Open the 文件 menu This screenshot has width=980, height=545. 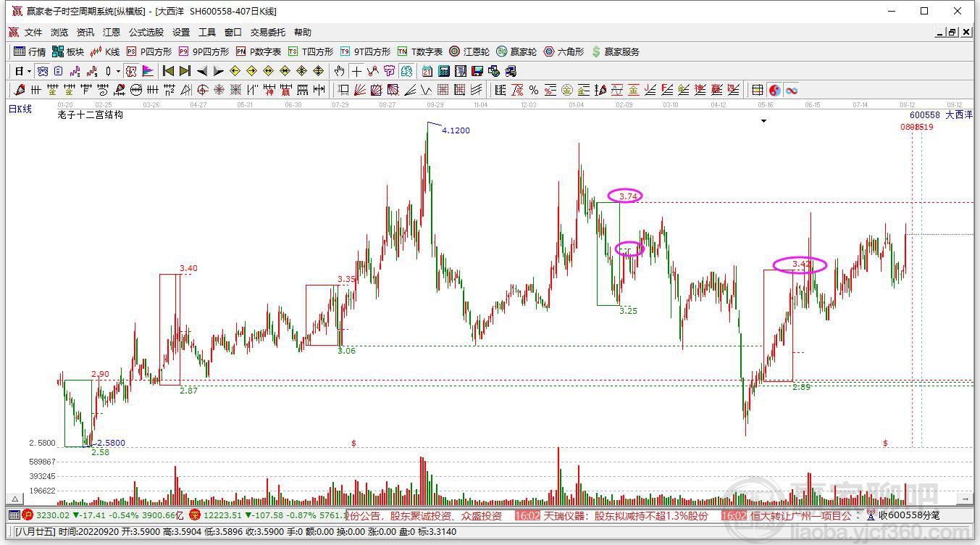click(x=33, y=33)
